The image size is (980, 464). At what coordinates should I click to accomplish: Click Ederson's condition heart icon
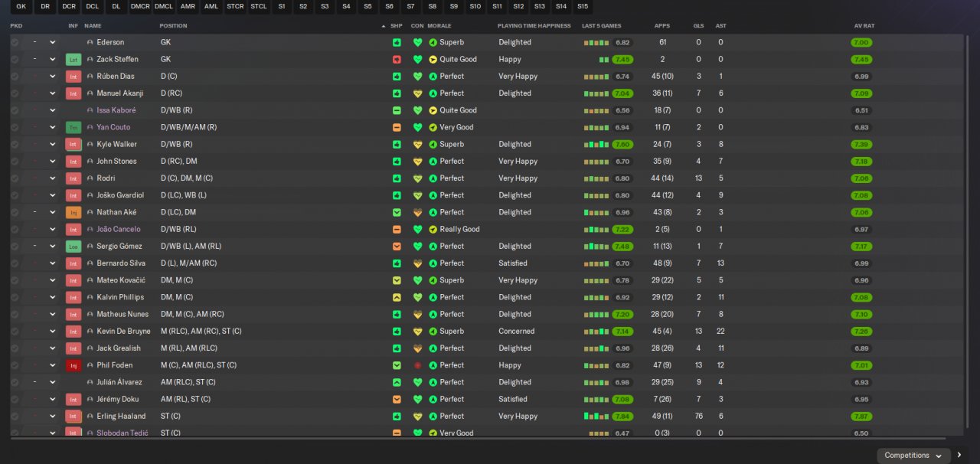(417, 42)
